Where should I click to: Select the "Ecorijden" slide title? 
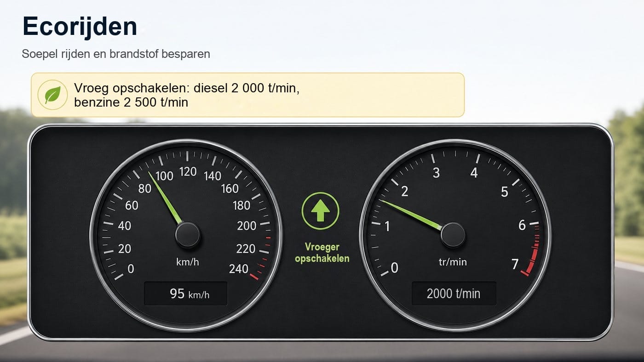coord(80,26)
